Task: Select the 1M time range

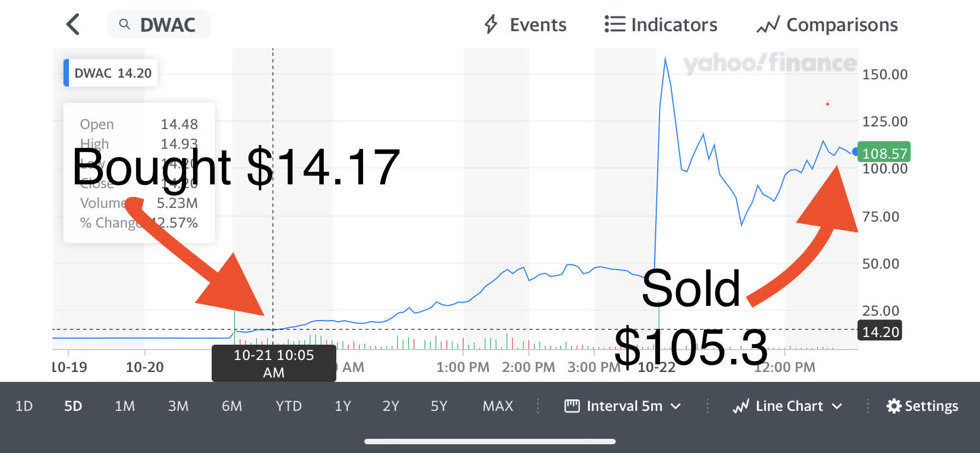Action: coord(125,406)
